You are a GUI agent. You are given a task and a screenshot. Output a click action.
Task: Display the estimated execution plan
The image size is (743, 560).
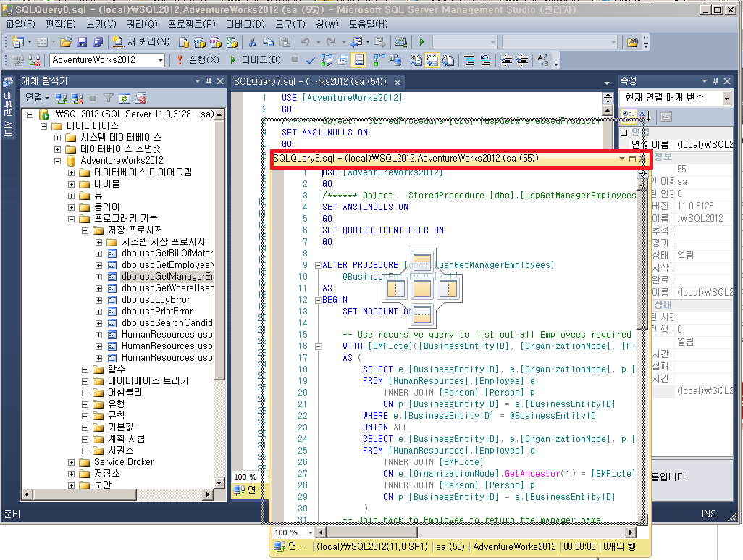pyautogui.click(x=327, y=59)
